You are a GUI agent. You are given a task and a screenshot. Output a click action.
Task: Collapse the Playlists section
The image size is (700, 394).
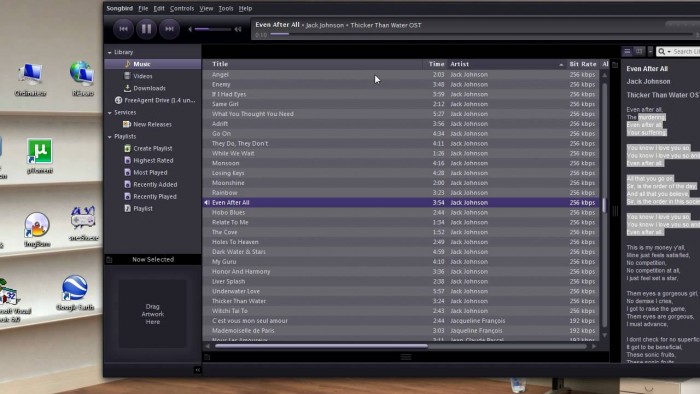[x=110, y=137]
